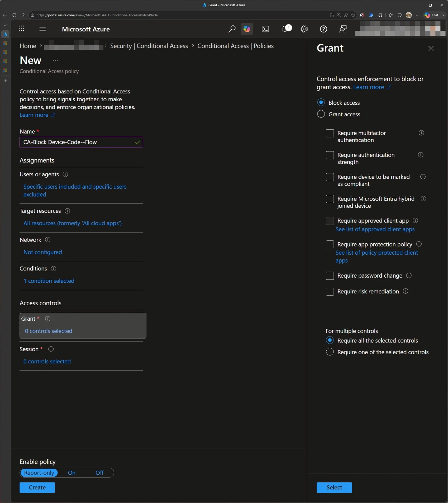Show the portal hamburger menu
The width and height of the screenshot is (448, 503).
point(43,29)
